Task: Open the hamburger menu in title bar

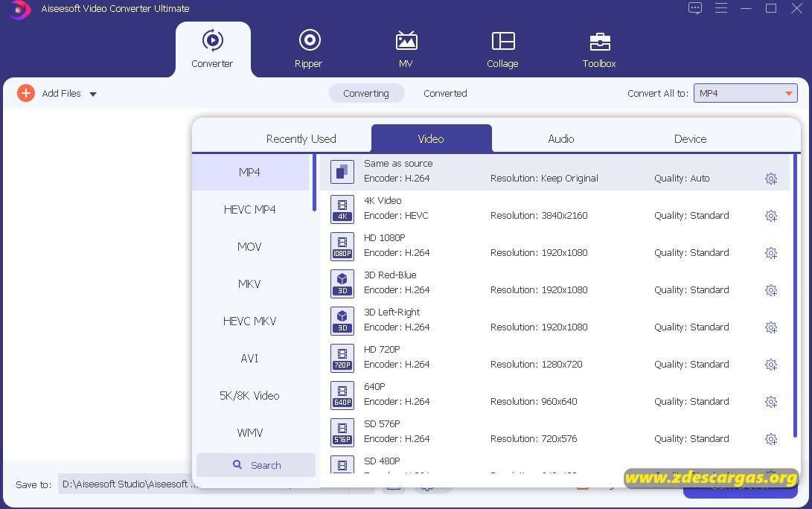Action: pyautogui.click(x=721, y=8)
